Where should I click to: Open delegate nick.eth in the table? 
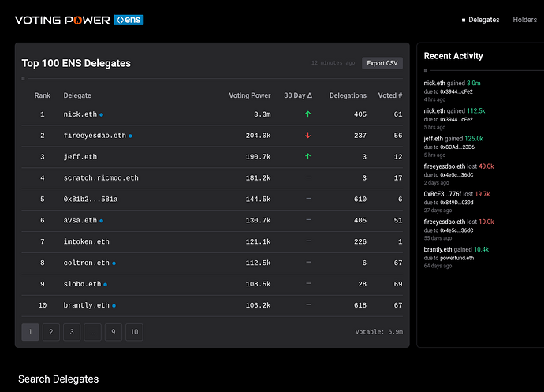80,114
